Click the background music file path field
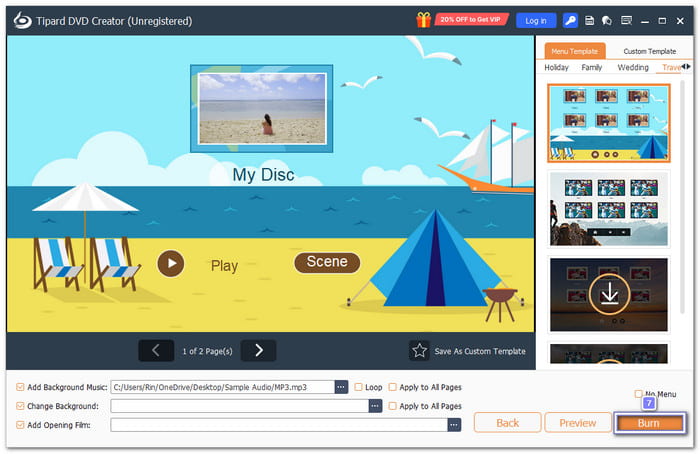This screenshot has height=454, width=700. click(222, 387)
